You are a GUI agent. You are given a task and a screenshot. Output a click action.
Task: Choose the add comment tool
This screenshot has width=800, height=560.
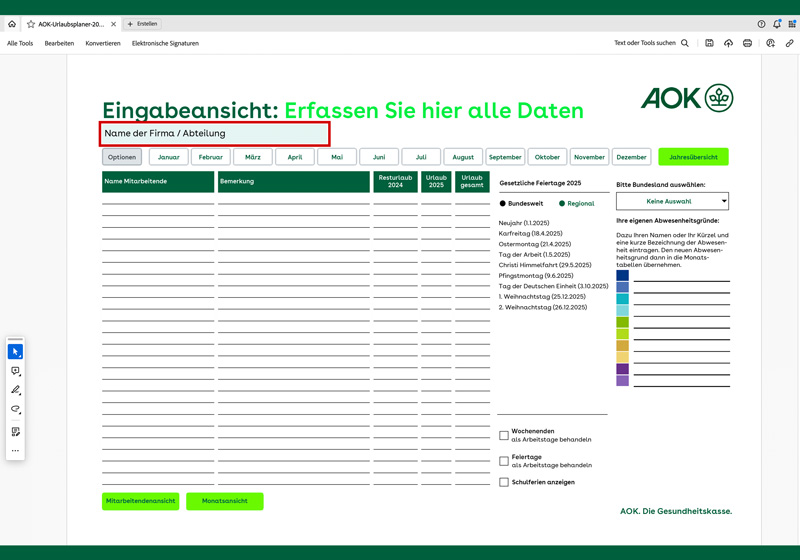click(15, 371)
